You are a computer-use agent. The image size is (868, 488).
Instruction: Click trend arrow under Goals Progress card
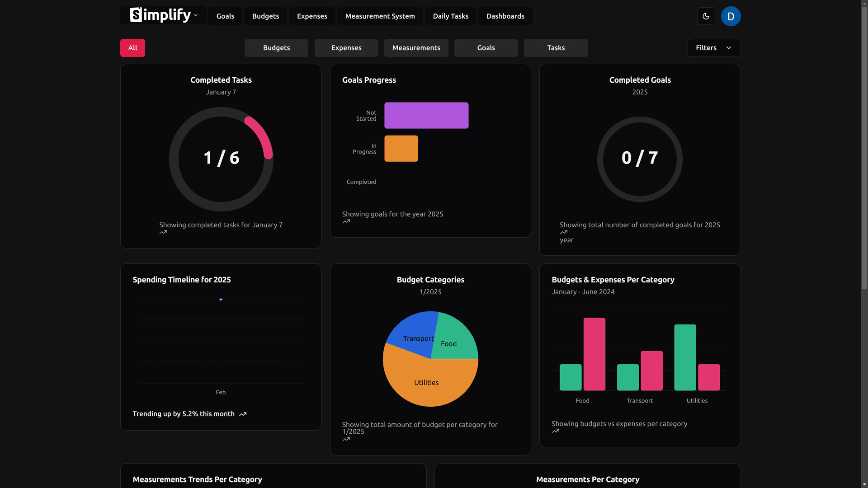[346, 222]
